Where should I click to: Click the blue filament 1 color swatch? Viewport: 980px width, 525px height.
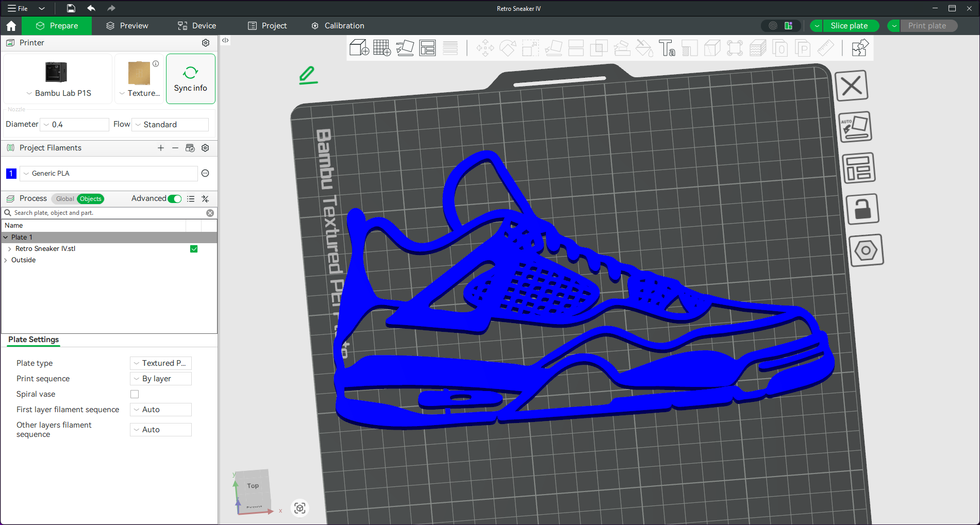11,174
